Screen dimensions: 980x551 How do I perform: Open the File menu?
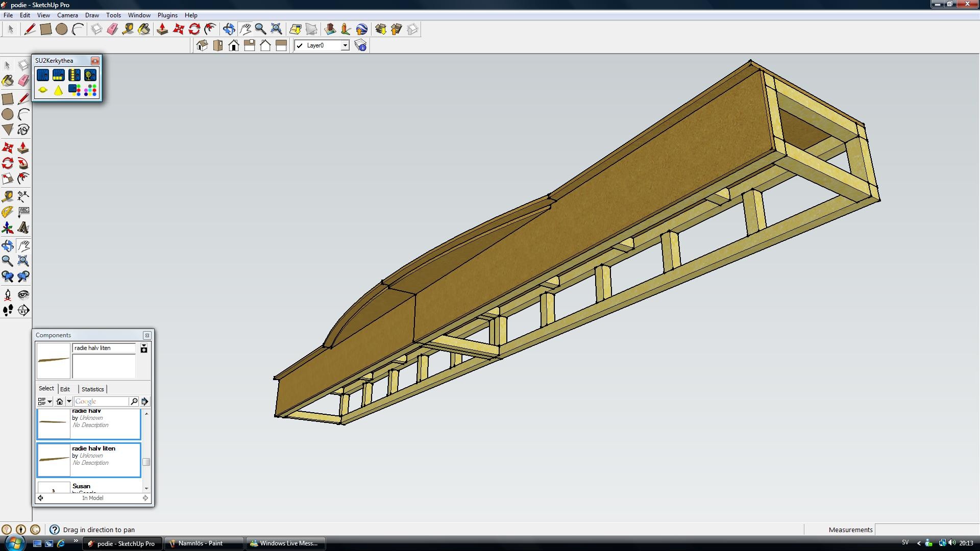tap(8, 15)
